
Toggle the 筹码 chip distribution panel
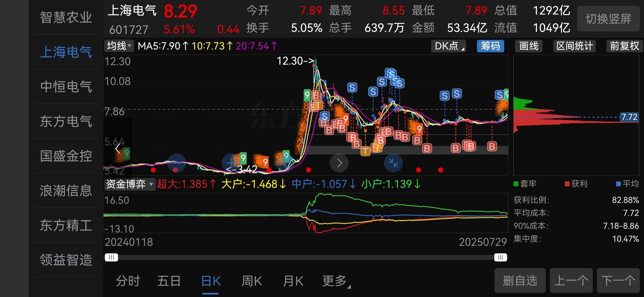pos(490,46)
